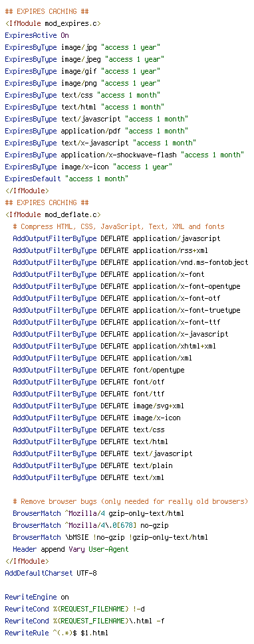Screen dimensions: 254x644
Task: Select the DEFLATE application/x-font-opentype line
Action: click(126, 286)
